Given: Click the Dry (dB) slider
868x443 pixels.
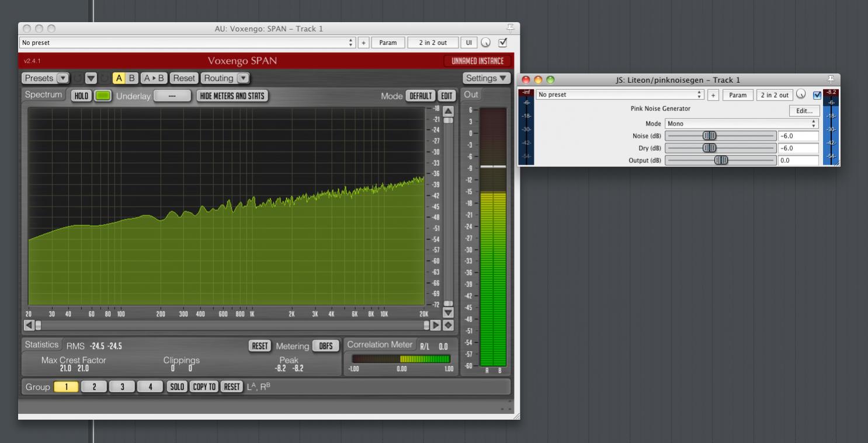Looking at the screenshot, I should pos(721,148).
